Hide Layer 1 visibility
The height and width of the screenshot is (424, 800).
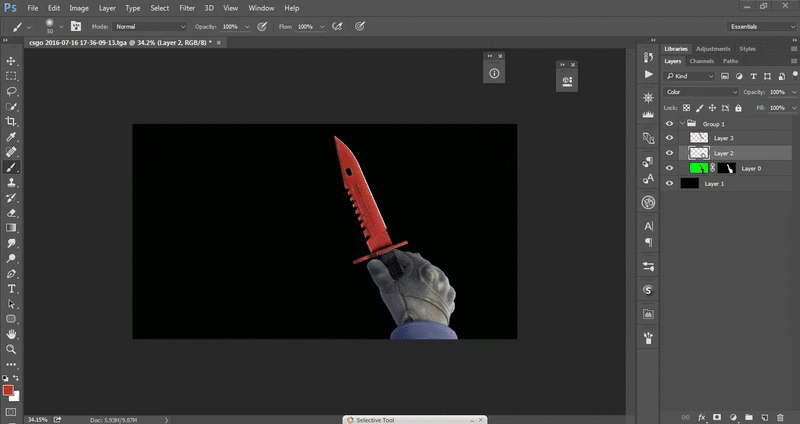click(669, 183)
